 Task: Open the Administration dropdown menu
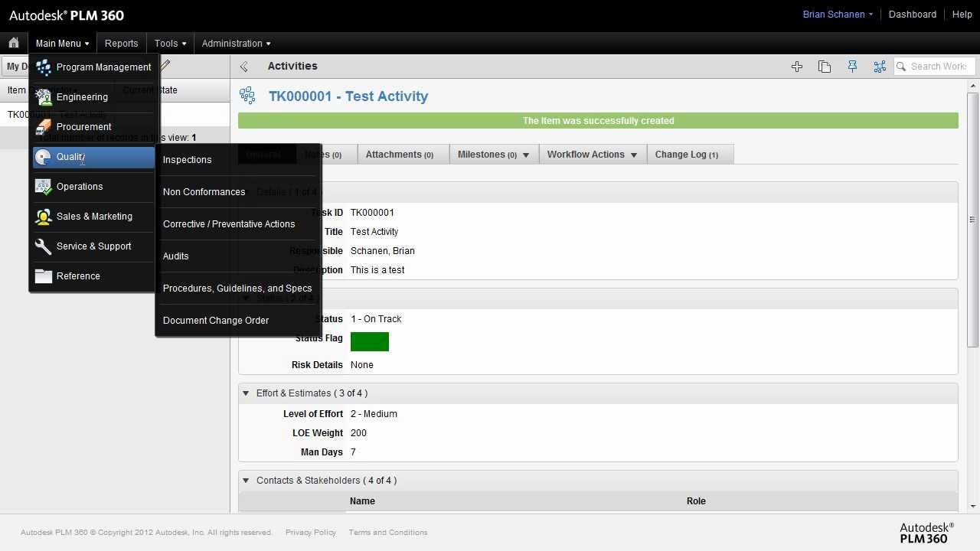pyautogui.click(x=236, y=44)
